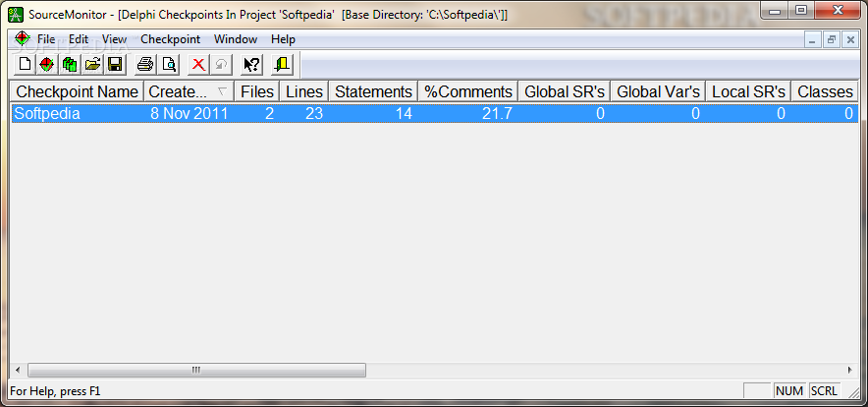Screen dimensions: 868x407
Task: Click the green stacked files toolbar icon
Action: pos(70,64)
